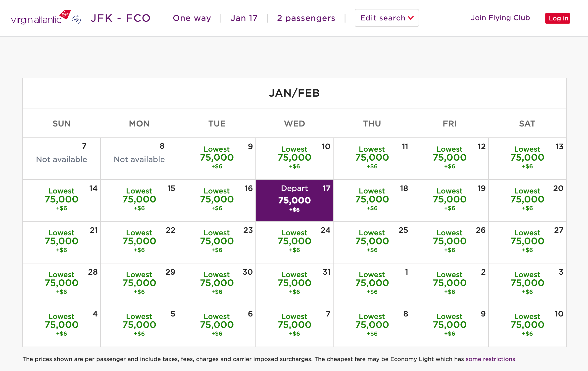Image resolution: width=588 pixels, height=371 pixels.
Task: Choose January 24 lowest fare
Action: (294, 242)
